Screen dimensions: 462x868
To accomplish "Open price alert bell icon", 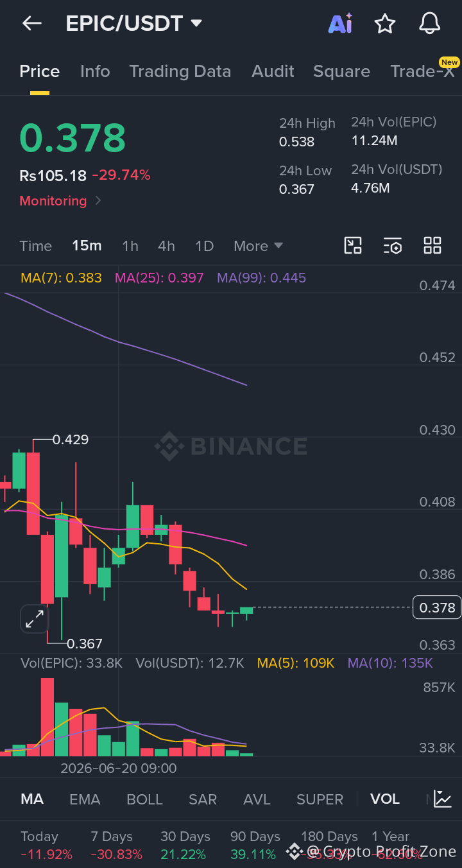I will (x=430, y=24).
